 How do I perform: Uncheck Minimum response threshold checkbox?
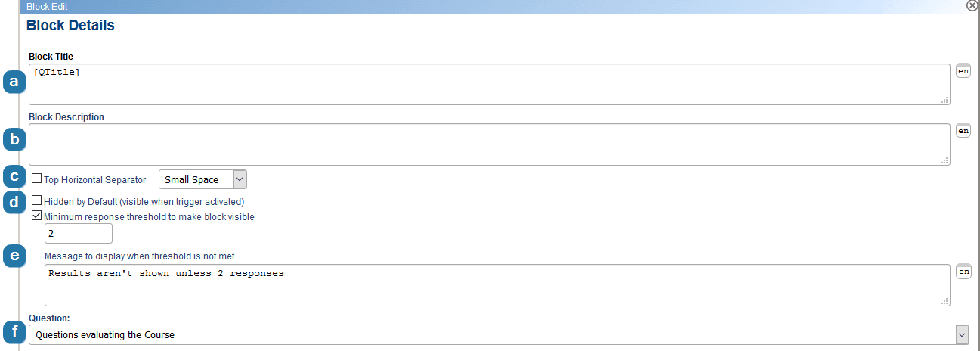37,216
